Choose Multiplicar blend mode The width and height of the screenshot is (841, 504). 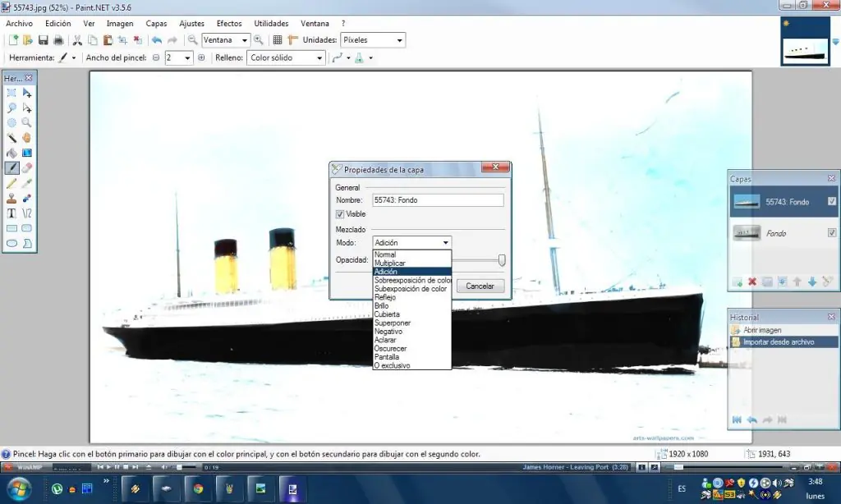tap(412, 263)
